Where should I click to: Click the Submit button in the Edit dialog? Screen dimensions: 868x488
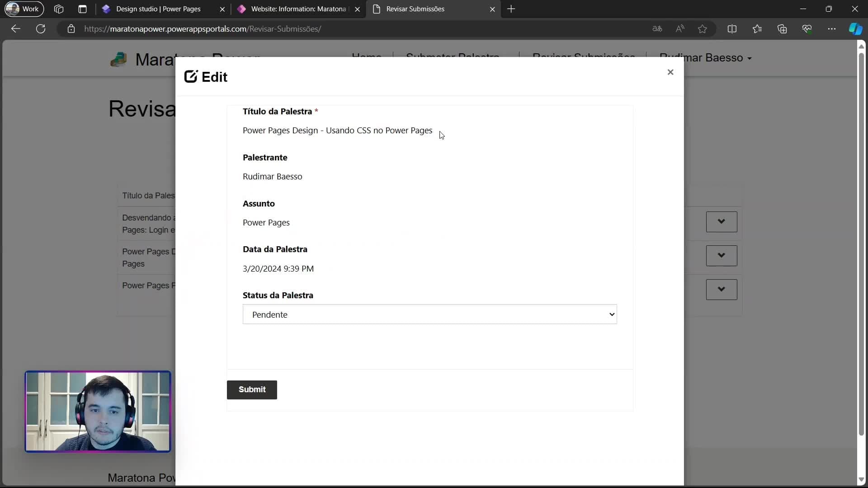[x=252, y=389]
